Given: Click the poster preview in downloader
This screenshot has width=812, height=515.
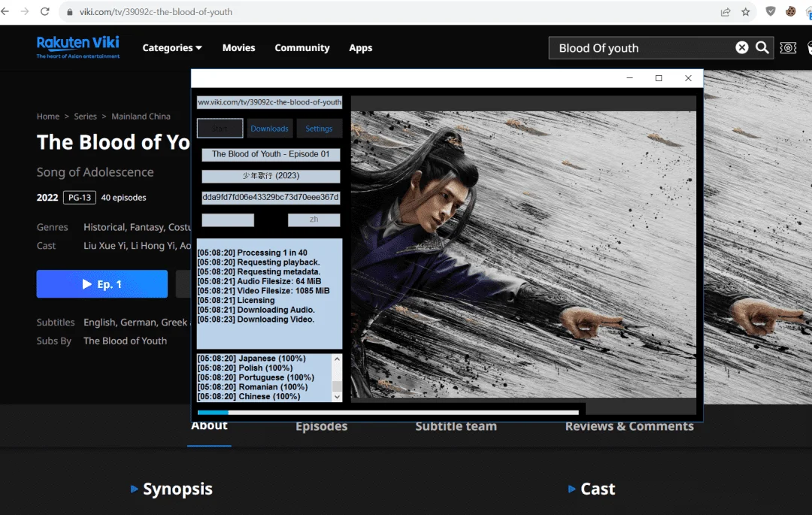Looking at the screenshot, I should (x=523, y=254).
